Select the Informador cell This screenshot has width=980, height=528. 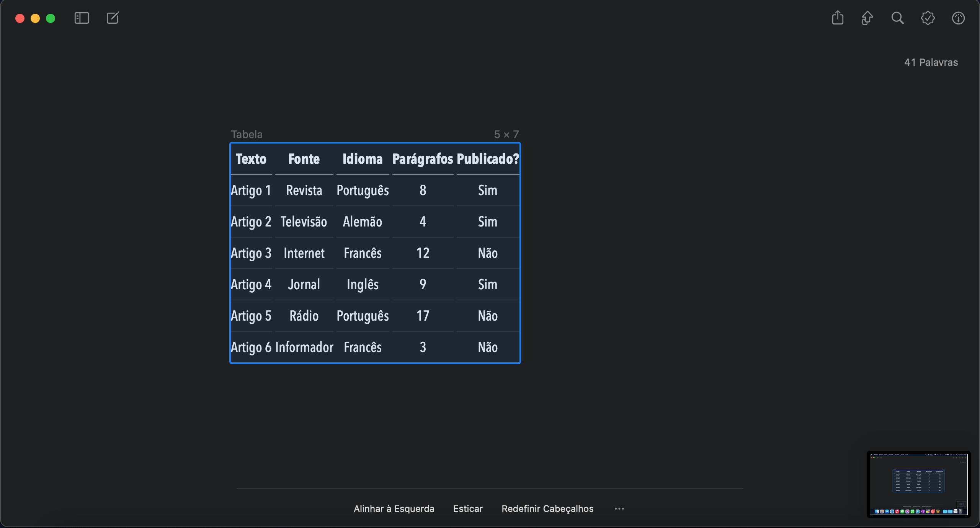tap(304, 347)
